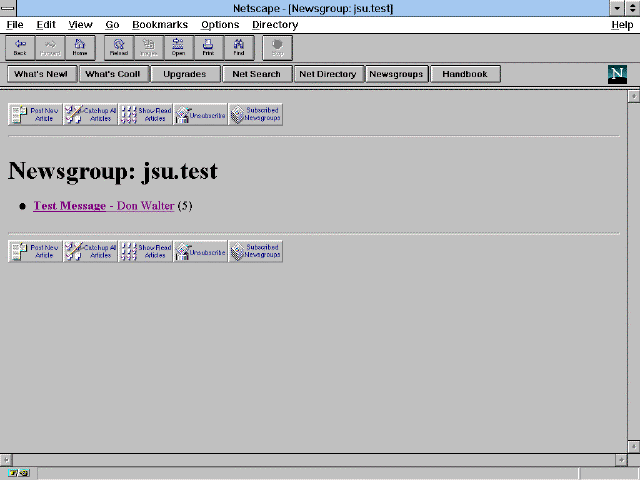Open the Bookmarks menu
The width and height of the screenshot is (640, 480).
160,25
